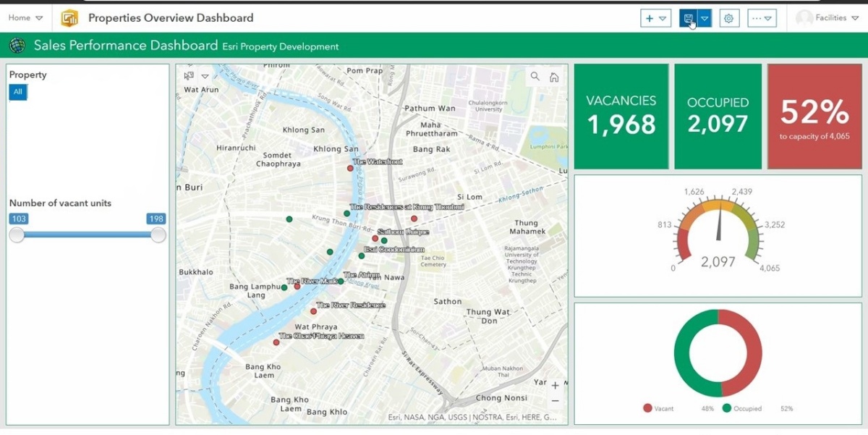Click the Number of vacant units label
The height and width of the screenshot is (435, 868).
(60, 203)
